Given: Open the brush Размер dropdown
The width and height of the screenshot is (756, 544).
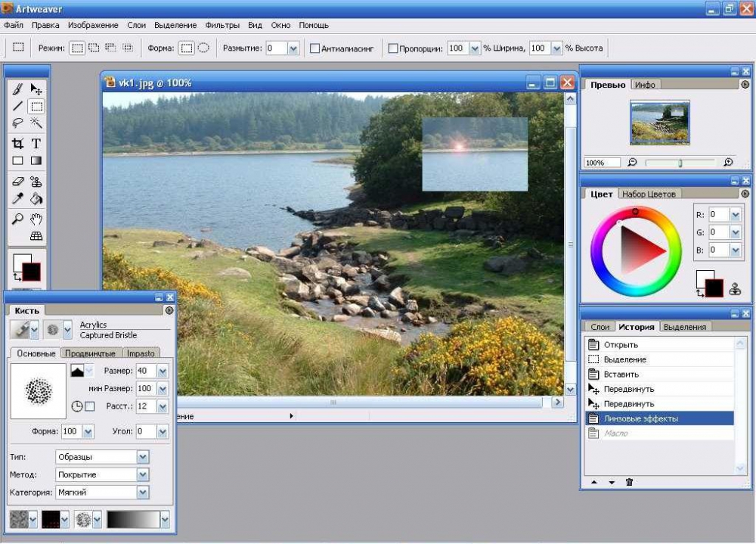Looking at the screenshot, I should tap(163, 371).
